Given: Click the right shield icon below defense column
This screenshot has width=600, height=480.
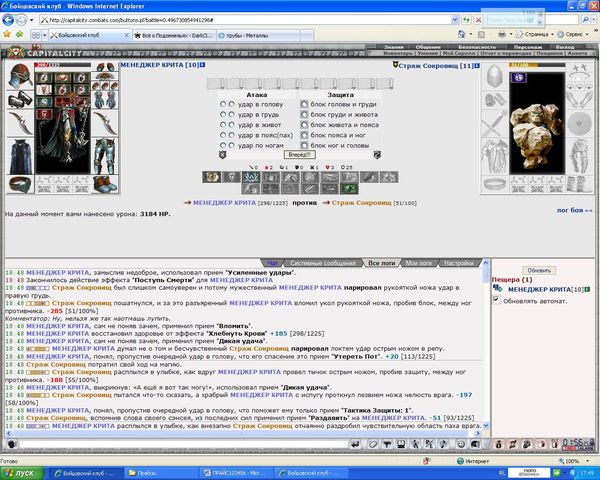Looking at the screenshot, I should click(x=377, y=155).
